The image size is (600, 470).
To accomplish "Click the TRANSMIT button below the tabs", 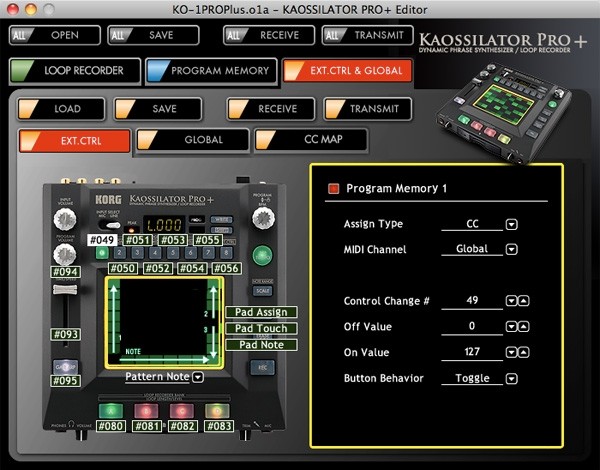I will (x=368, y=109).
